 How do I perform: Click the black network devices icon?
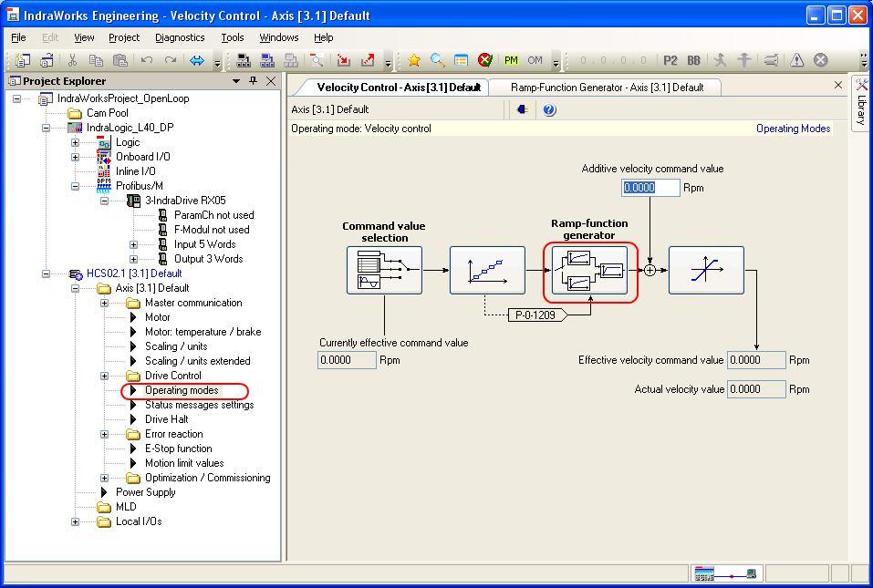click(x=244, y=60)
